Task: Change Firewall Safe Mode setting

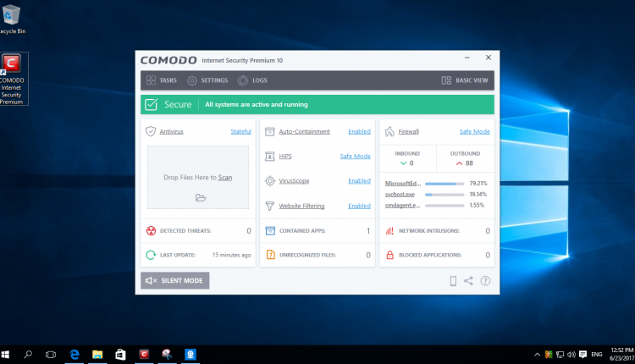Action: pyautogui.click(x=475, y=131)
